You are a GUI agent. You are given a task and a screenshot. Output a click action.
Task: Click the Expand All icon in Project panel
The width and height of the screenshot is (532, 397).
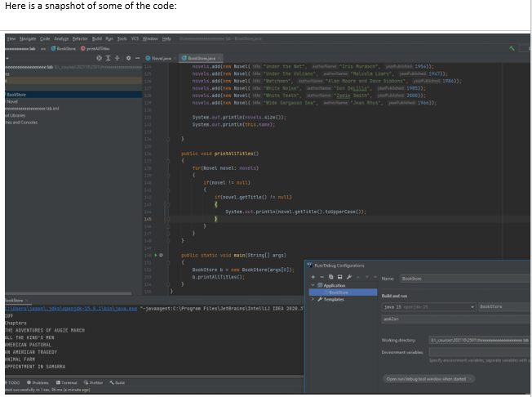pyautogui.click(x=109, y=58)
